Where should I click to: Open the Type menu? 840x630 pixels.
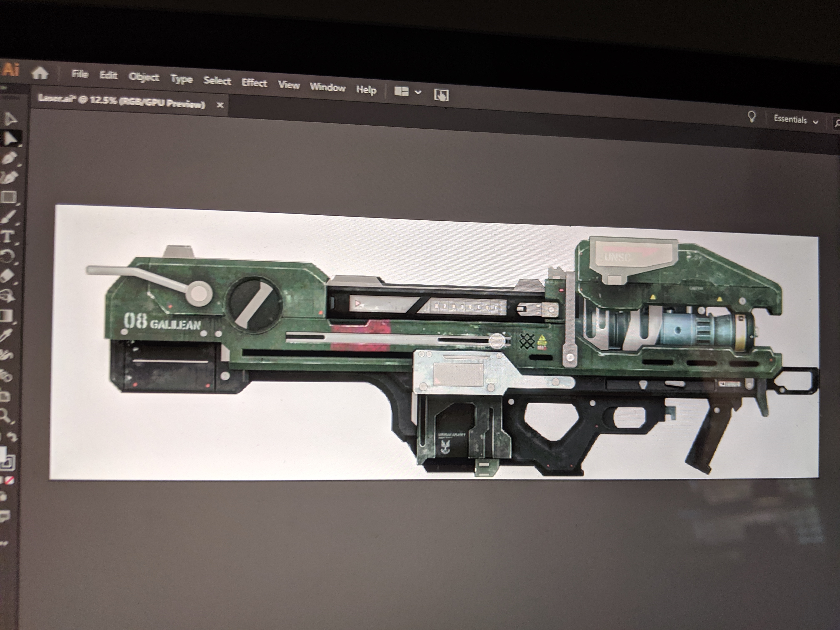[x=181, y=79]
